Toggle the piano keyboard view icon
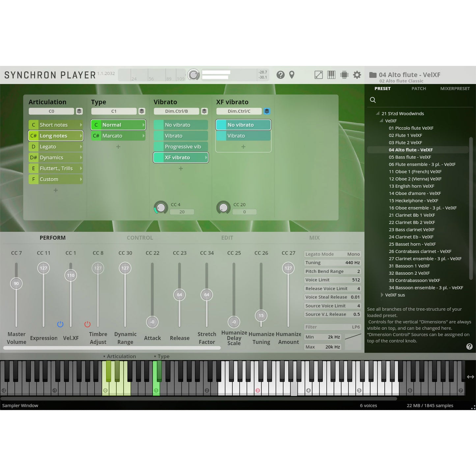The image size is (476, 476). coord(331,75)
